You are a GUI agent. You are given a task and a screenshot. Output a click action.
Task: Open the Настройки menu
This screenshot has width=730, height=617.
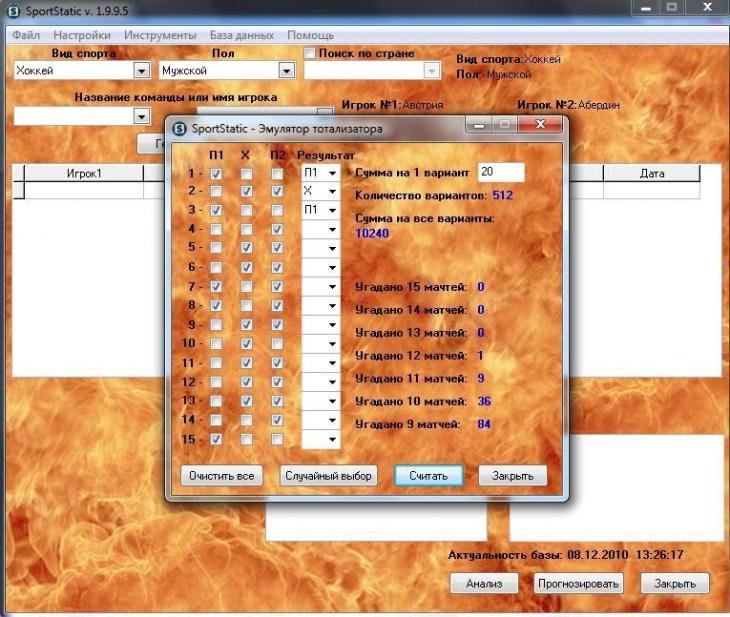click(82, 35)
